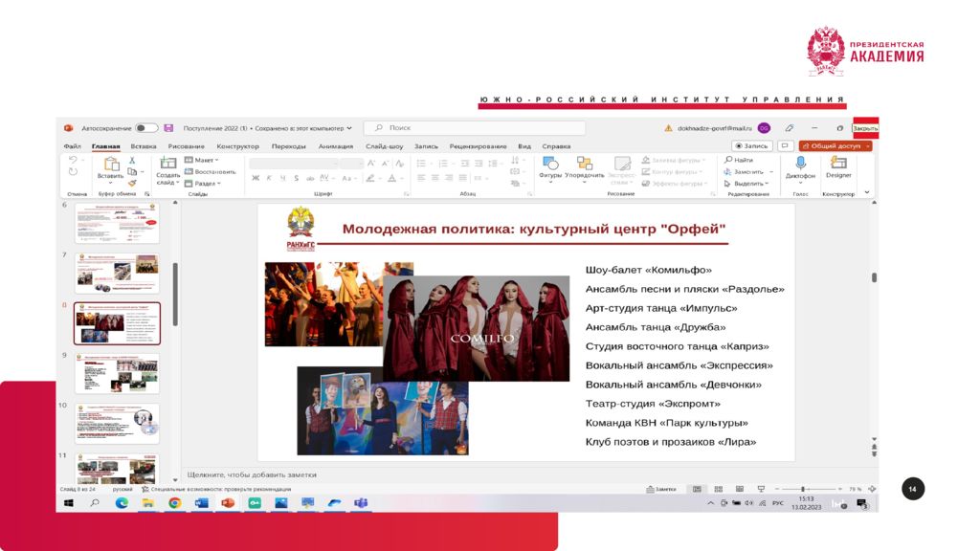980x551 pixels.
Task: Click the Запись record button
Action: pos(752,145)
